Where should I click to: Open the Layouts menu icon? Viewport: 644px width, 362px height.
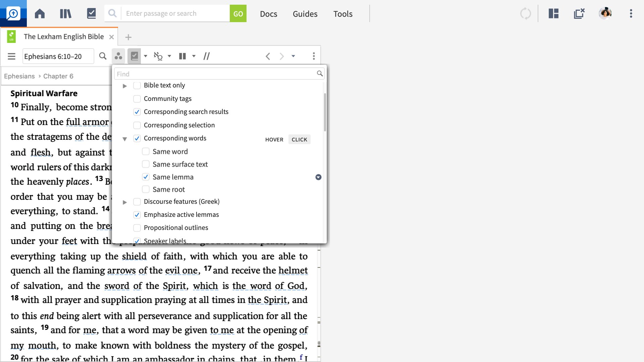(553, 14)
